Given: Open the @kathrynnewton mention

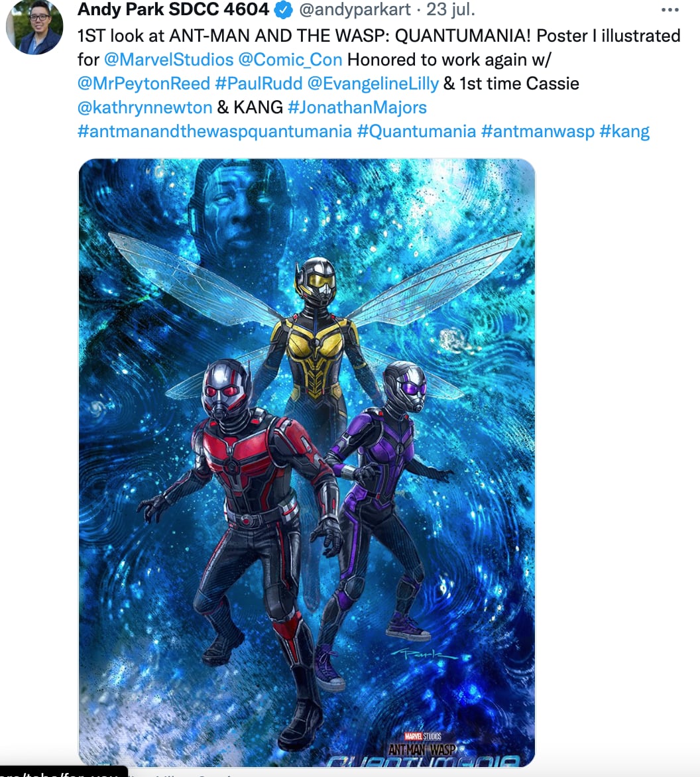Looking at the screenshot, I should point(145,107).
